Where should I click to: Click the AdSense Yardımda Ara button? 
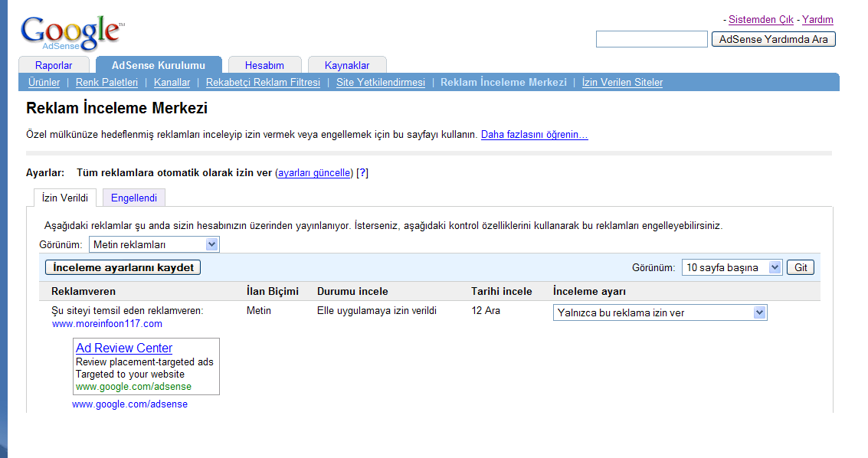click(x=773, y=39)
